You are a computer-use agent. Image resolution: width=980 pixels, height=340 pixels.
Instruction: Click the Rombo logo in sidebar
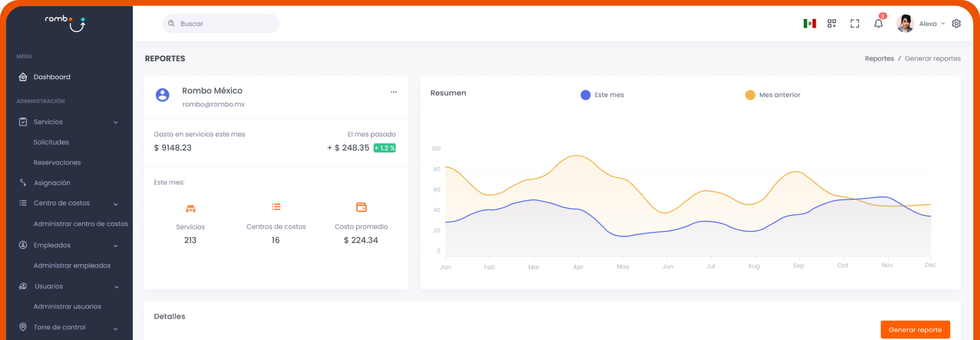pos(65,22)
